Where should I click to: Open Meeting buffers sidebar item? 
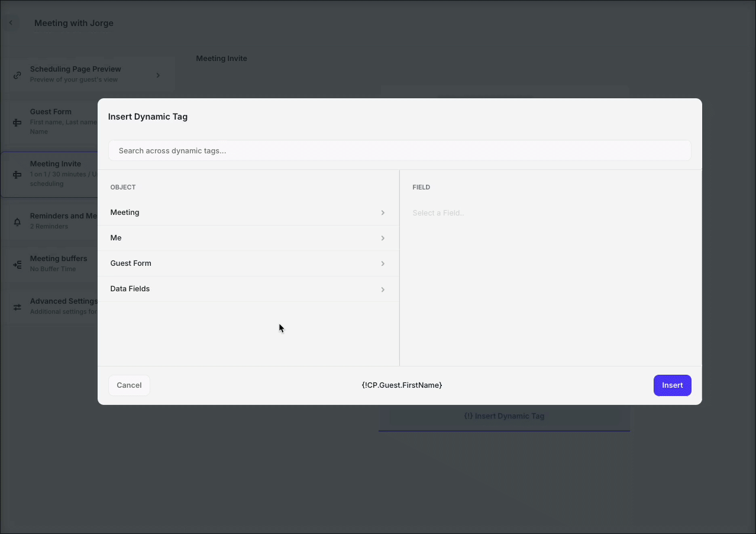(50, 263)
